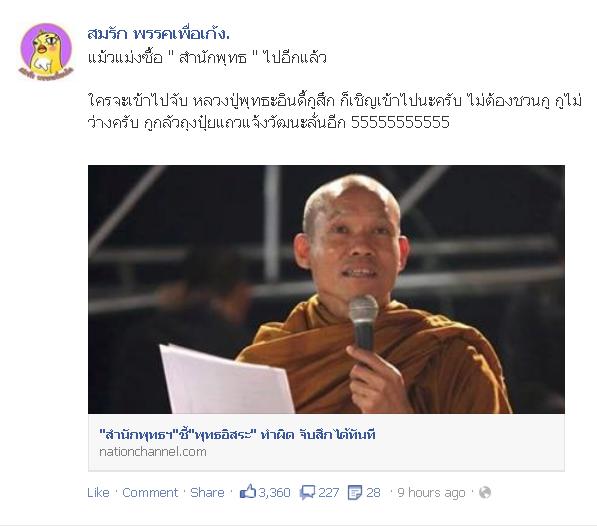The image size is (597, 527).
Task: View the 3,360 likes count
Action: click(x=275, y=492)
